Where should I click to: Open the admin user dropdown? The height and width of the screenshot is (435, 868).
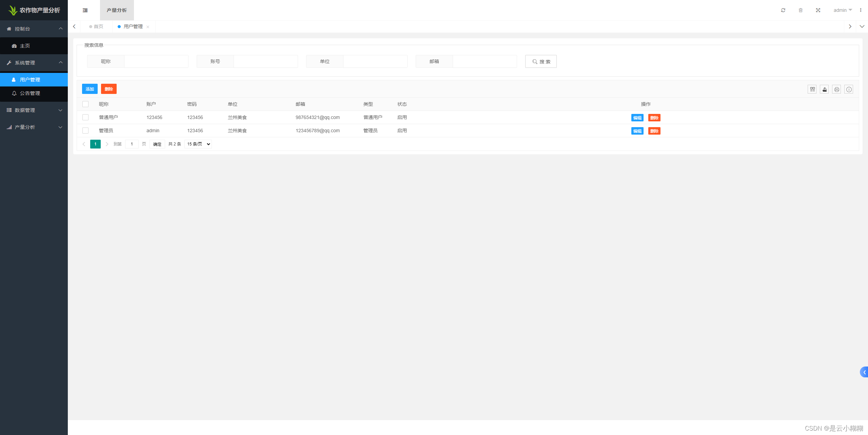pos(842,10)
